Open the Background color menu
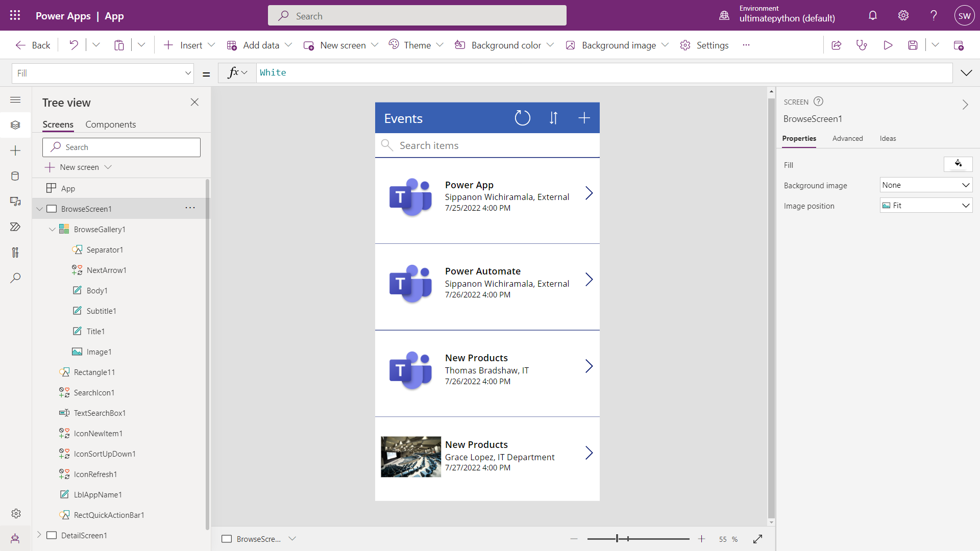The height and width of the screenshot is (551, 980). [504, 45]
